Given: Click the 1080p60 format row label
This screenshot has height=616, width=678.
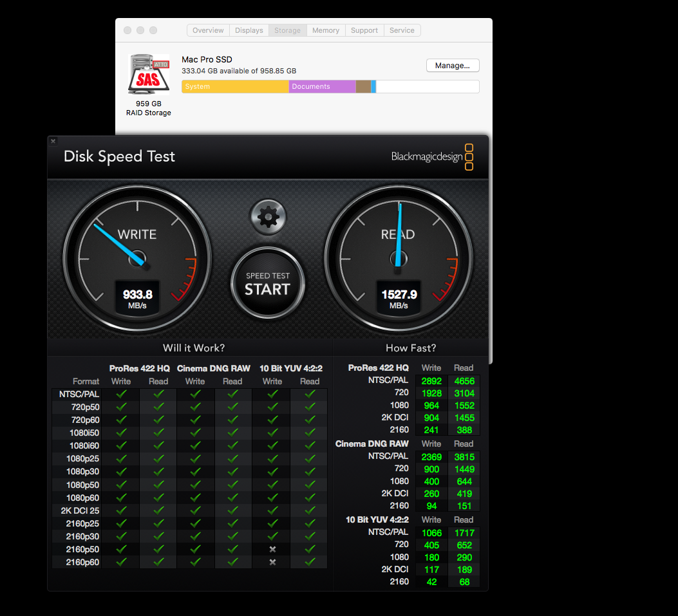Looking at the screenshot, I should pos(82,498).
